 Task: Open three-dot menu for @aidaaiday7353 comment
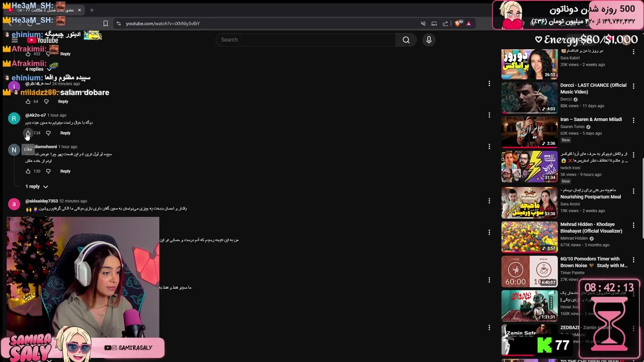(489, 201)
